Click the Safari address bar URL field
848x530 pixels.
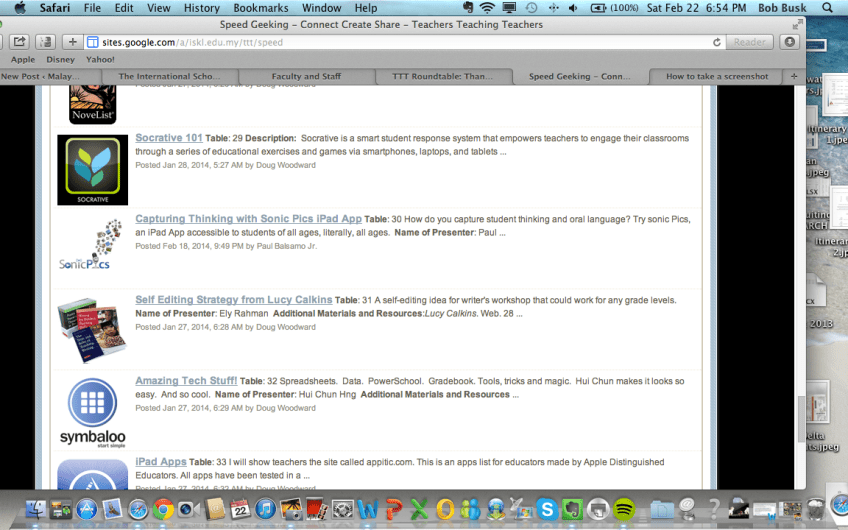point(400,42)
